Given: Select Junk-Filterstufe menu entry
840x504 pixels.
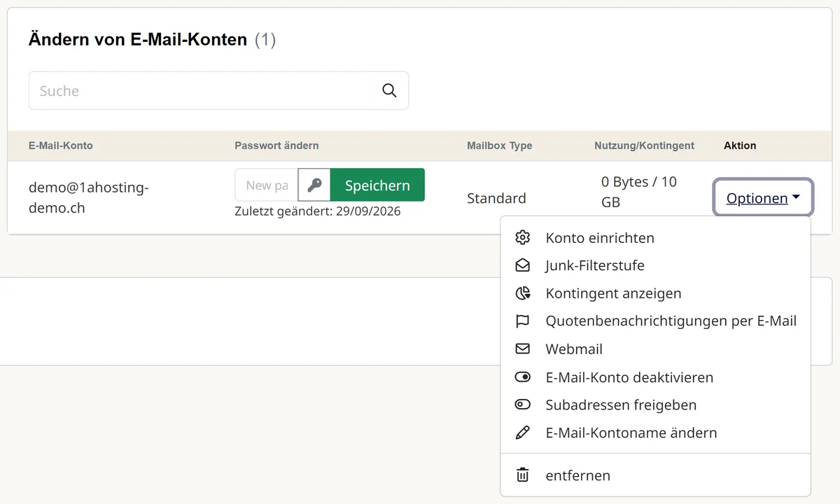Looking at the screenshot, I should [595, 266].
